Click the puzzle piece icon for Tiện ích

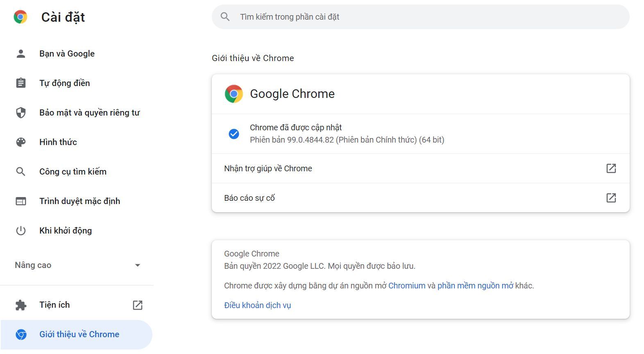point(20,305)
